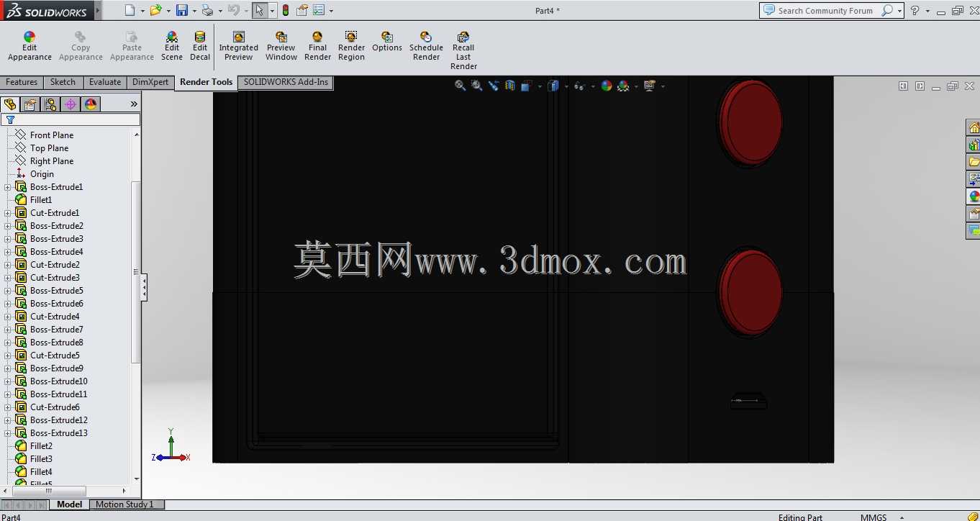This screenshot has height=521, width=980.
Task: Expand the Boss-Extrude5 feature
Action: [8, 291]
